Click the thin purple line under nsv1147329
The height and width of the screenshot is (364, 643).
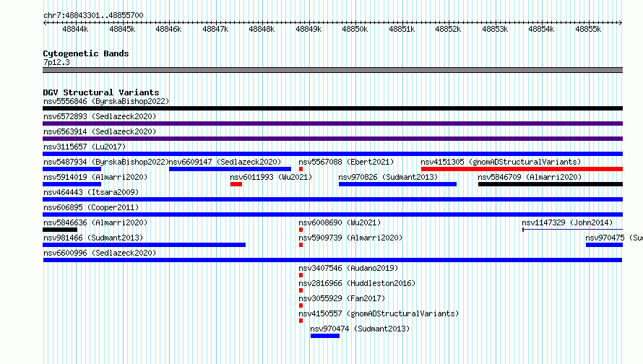point(572,230)
